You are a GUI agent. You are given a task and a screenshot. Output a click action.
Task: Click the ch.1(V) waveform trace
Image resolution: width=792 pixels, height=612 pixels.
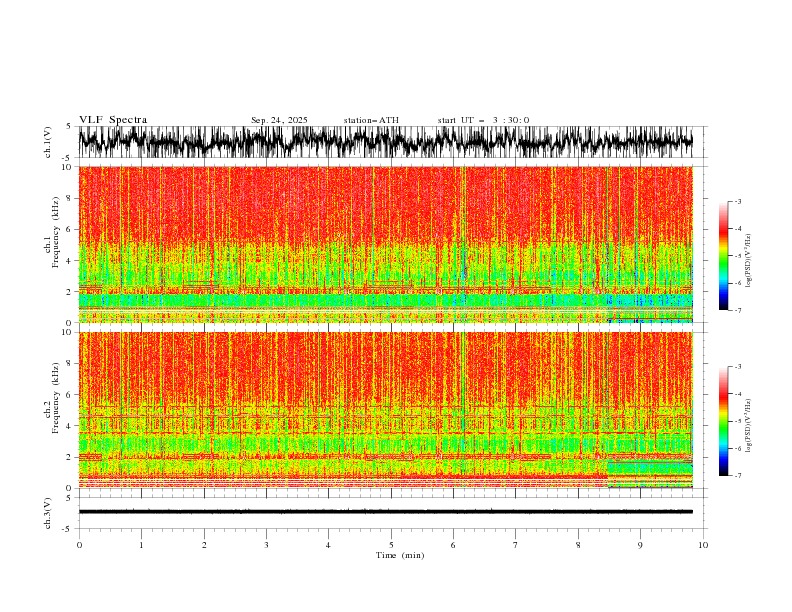385,142
